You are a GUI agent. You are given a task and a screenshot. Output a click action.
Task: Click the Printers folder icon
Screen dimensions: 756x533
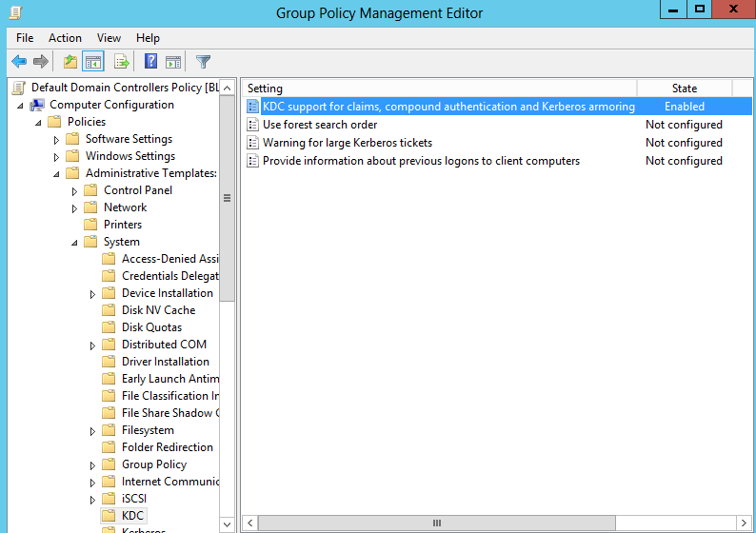pyautogui.click(x=90, y=225)
